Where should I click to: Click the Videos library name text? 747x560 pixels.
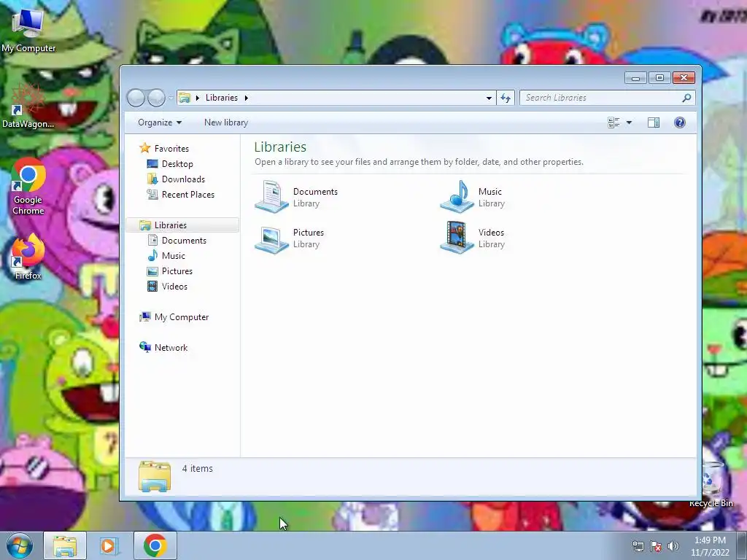point(491,233)
